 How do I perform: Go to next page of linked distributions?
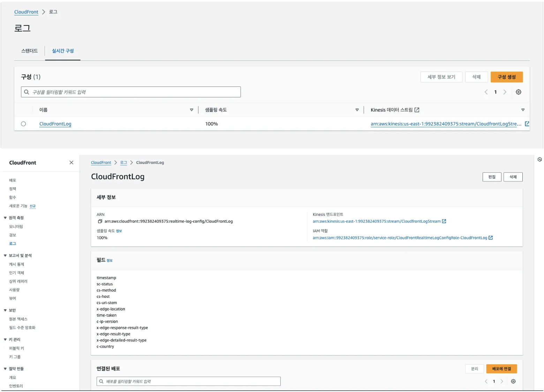point(502,382)
